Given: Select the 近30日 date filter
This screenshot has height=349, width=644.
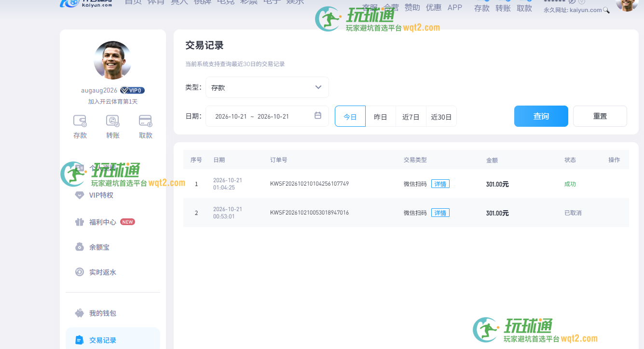Looking at the screenshot, I should pyautogui.click(x=441, y=116).
